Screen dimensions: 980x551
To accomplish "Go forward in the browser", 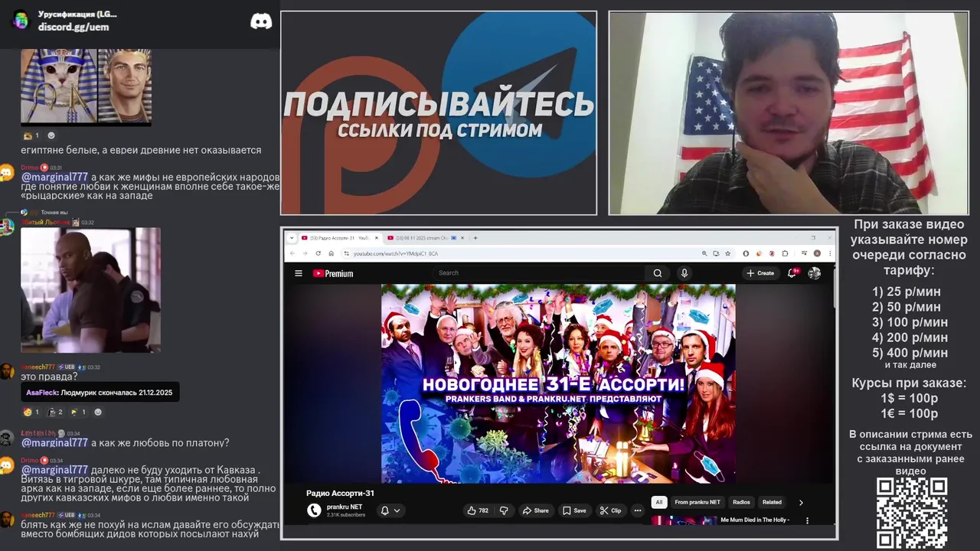I will [305, 253].
